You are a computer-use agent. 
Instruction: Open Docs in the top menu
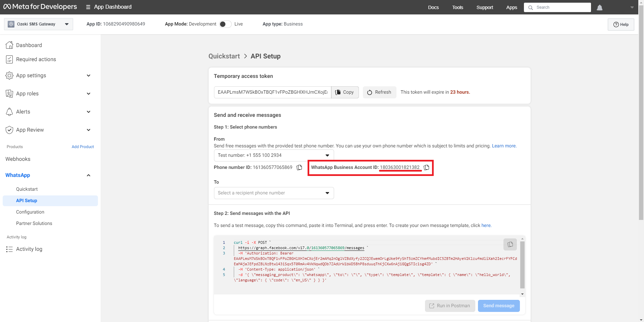pos(433,7)
